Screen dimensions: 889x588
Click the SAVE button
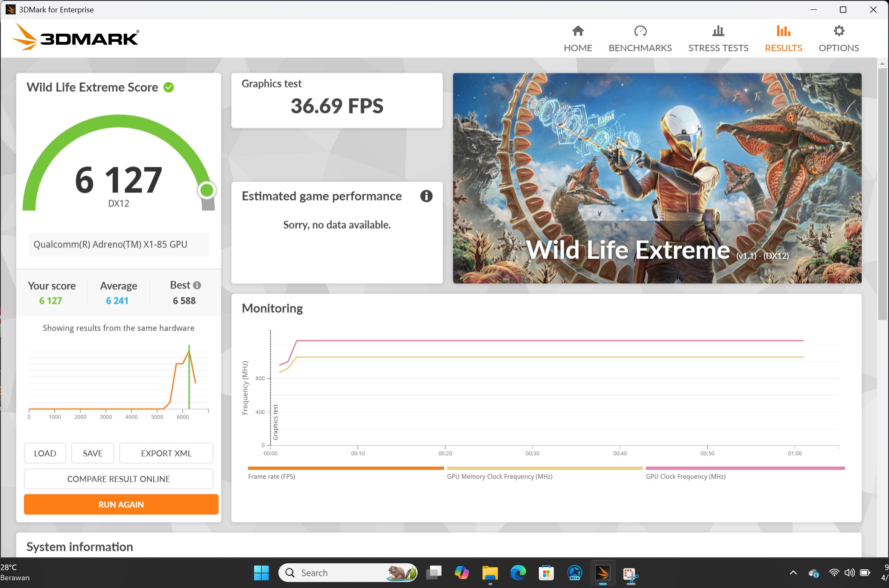(x=93, y=453)
